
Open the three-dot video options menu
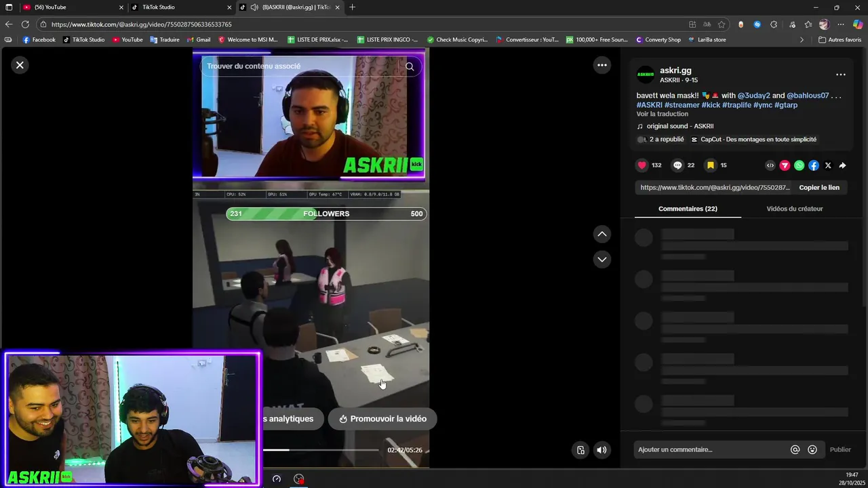(601, 65)
